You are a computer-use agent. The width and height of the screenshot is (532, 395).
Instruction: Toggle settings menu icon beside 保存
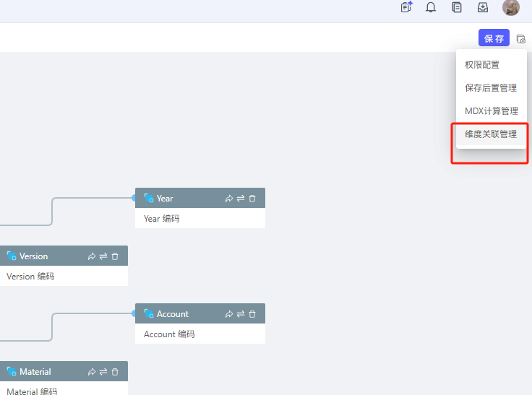tap(521, 39)
